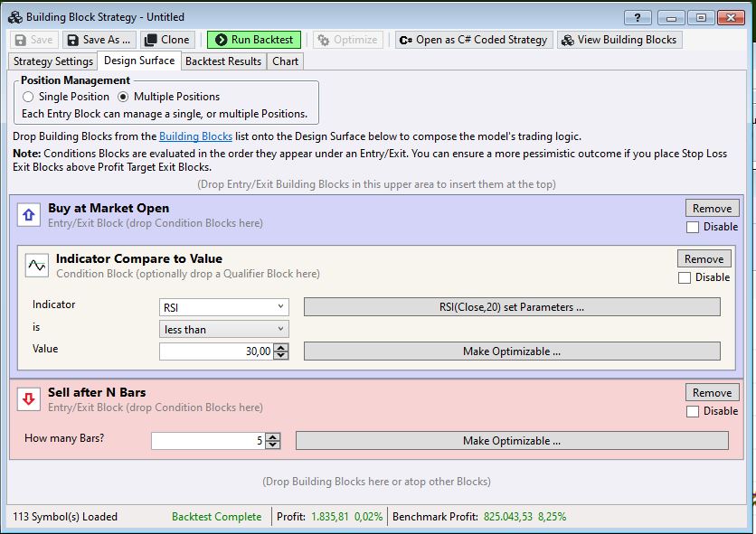The width and height of the screenshot is (756, 534).
Task: Check Disable on Buy at Market Open block
Action: 692,227
